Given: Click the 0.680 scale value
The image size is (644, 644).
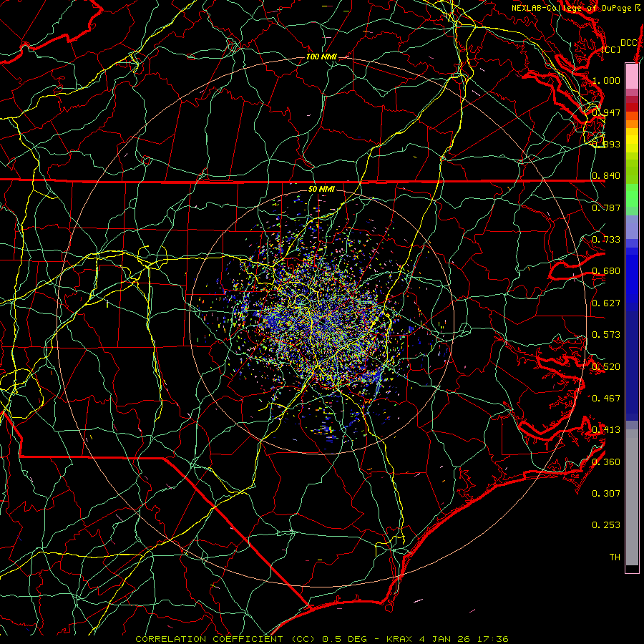Looking at the screenshot, I should pyautogui.click(x=606, y=271).
